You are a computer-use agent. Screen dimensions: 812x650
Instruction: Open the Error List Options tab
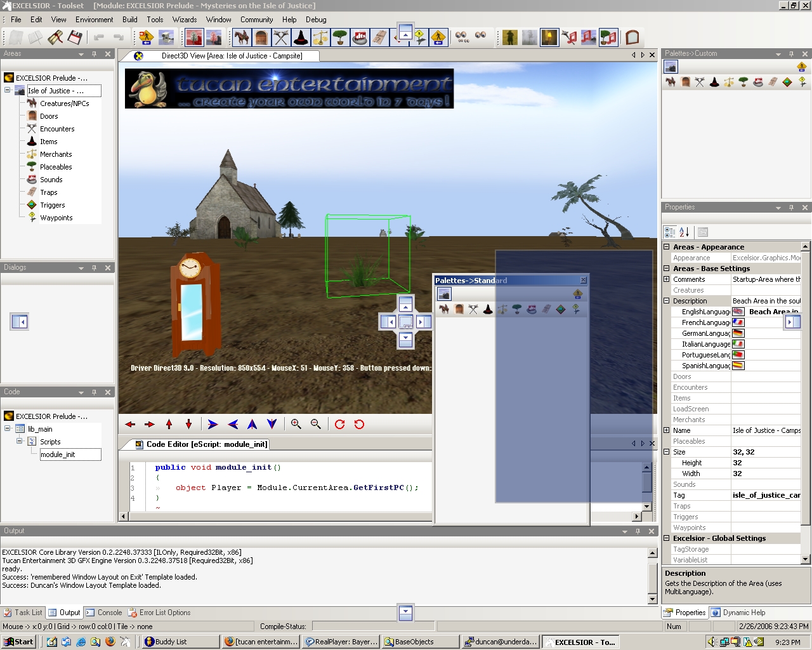coord(159,613)
